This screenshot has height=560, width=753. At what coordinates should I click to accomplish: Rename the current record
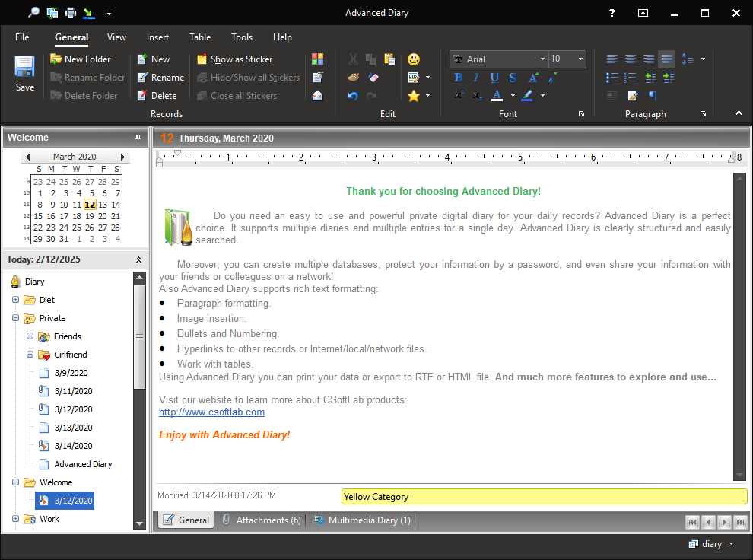161,78
